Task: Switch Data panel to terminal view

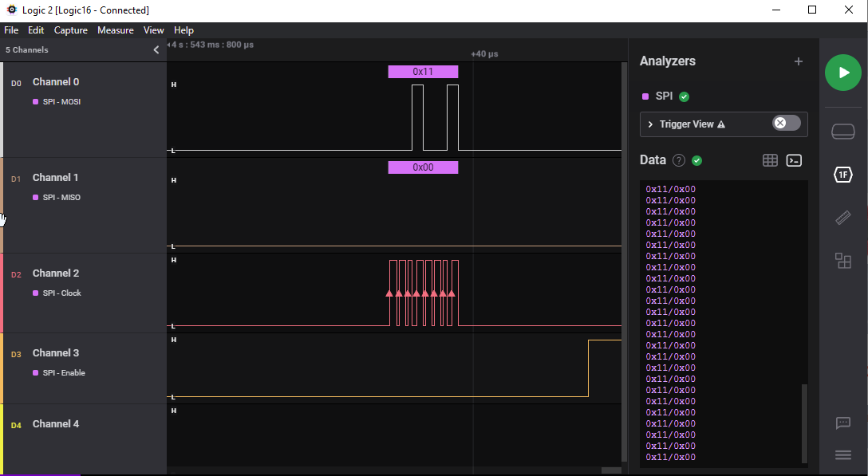Action: (x=794, y=159)
